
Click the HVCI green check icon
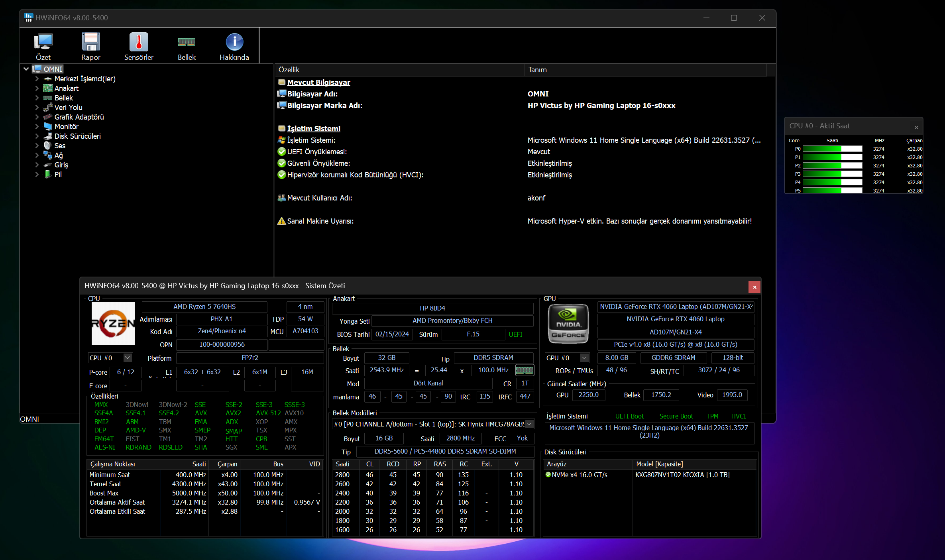[282, 175]
